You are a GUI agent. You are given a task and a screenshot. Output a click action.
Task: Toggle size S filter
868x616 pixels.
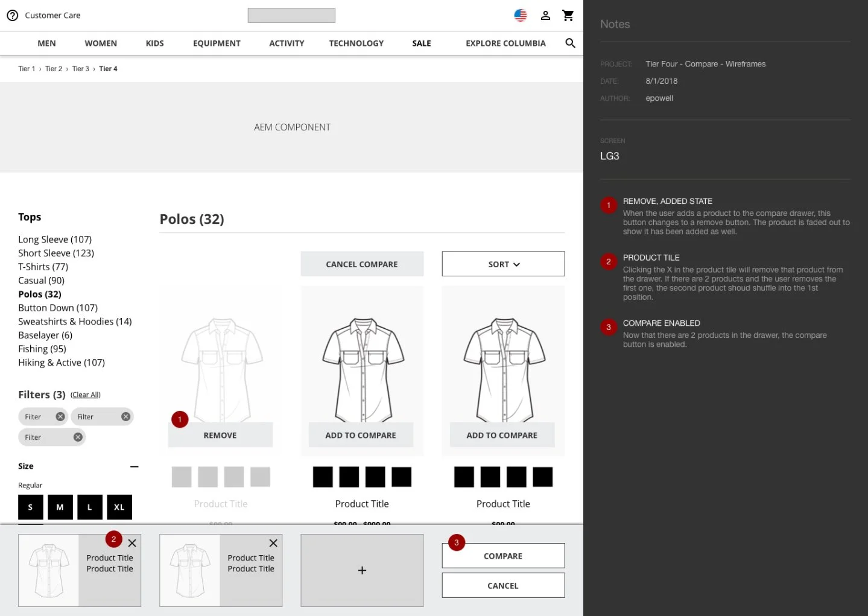31,507
